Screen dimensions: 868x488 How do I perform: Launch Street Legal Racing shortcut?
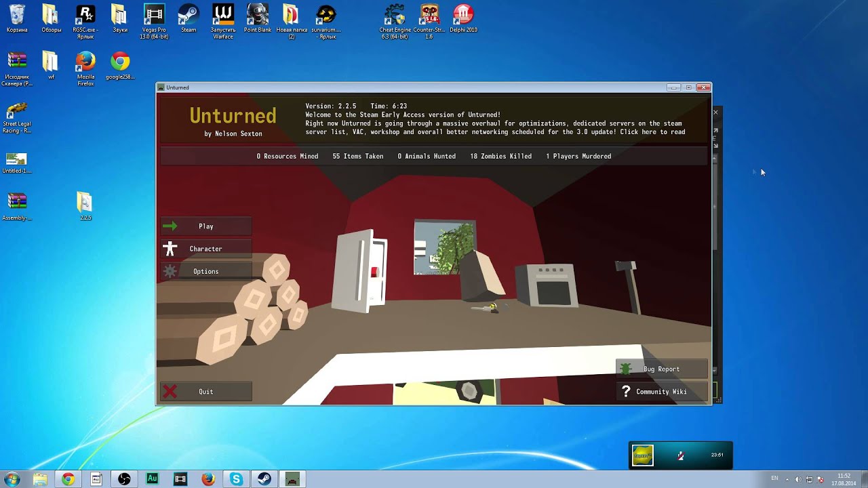coord(17,117)
